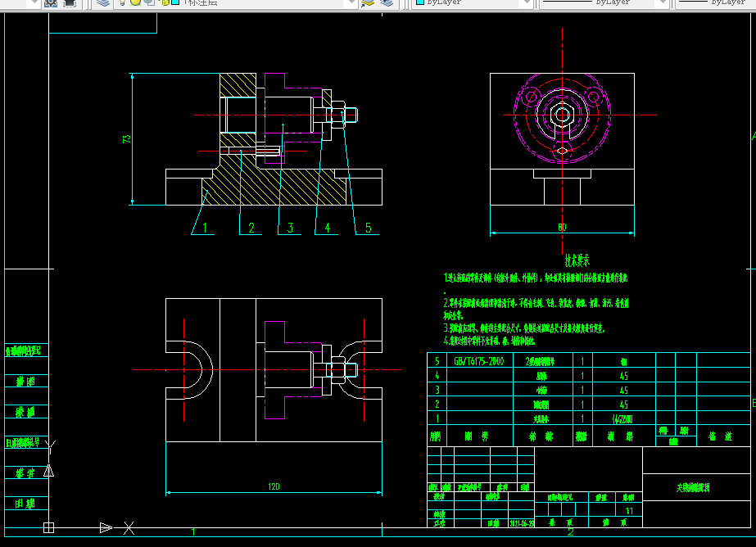Expand the workspace selector dropdown arrow

click(x=33, y=2)
